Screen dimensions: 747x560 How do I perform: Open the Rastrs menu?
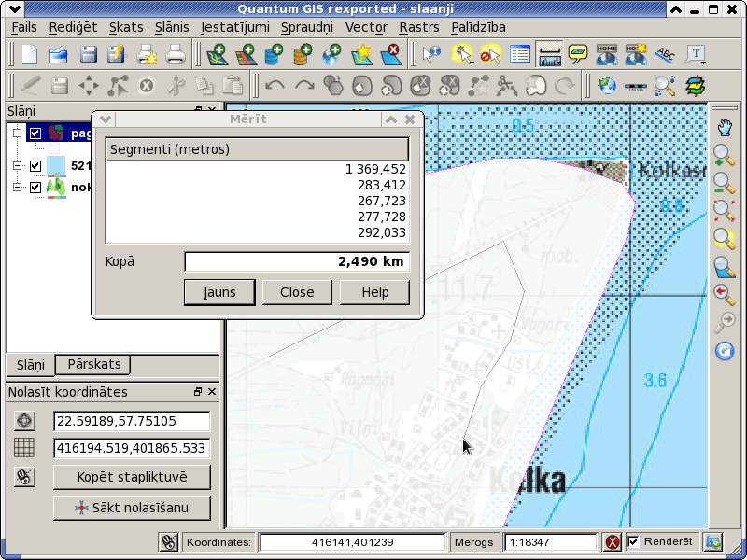coord(418,28)
